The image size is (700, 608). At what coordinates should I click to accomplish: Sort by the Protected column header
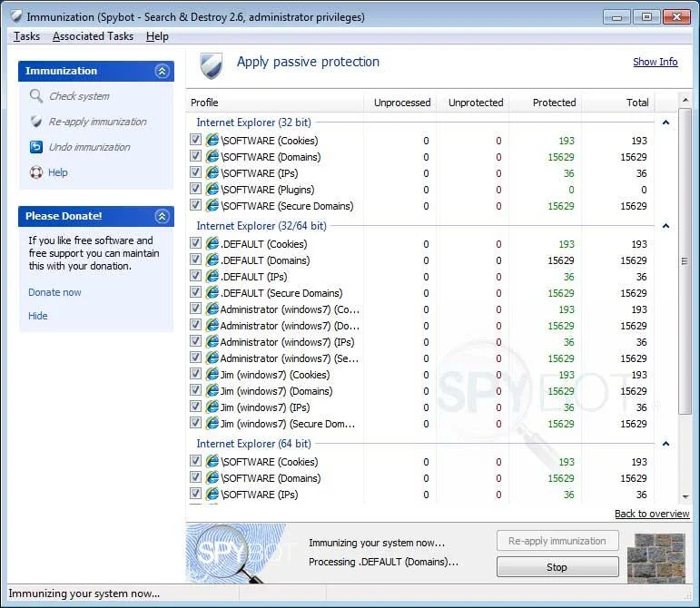pos(545,103)
